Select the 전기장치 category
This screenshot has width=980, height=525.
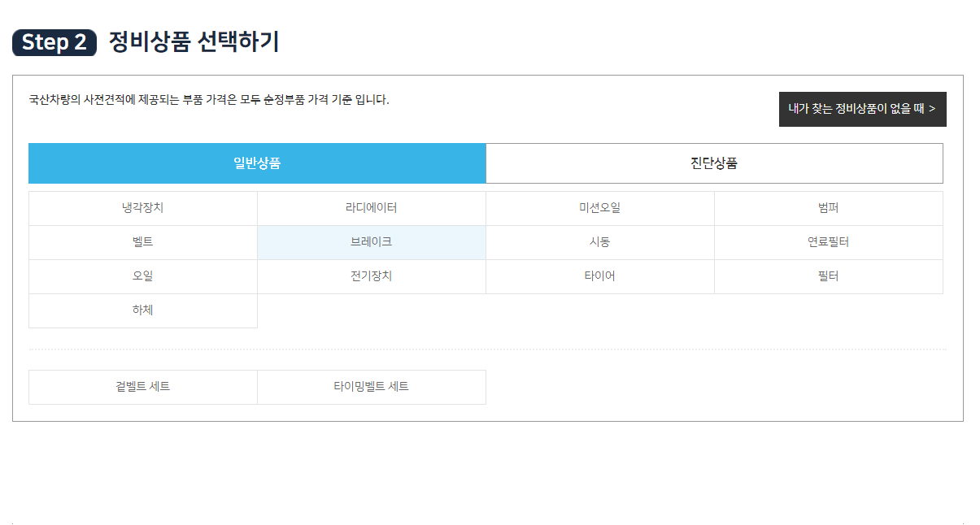coord(372,276)
